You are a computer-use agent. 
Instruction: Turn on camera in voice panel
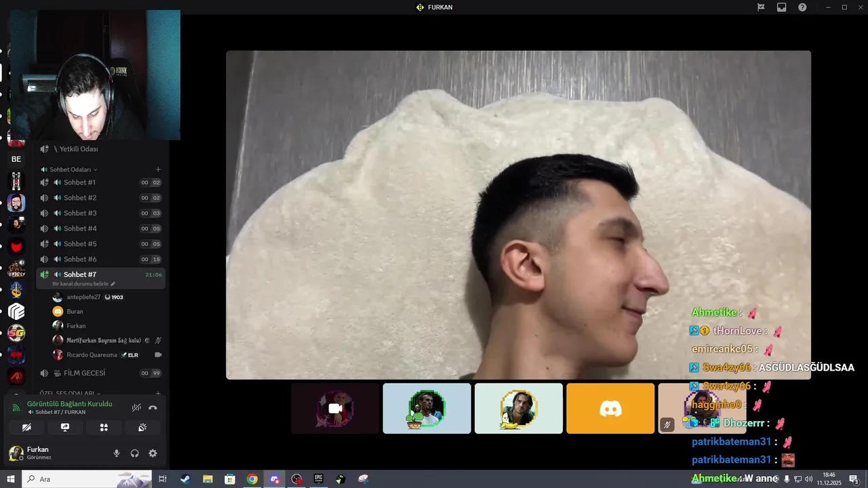(26, 428)
